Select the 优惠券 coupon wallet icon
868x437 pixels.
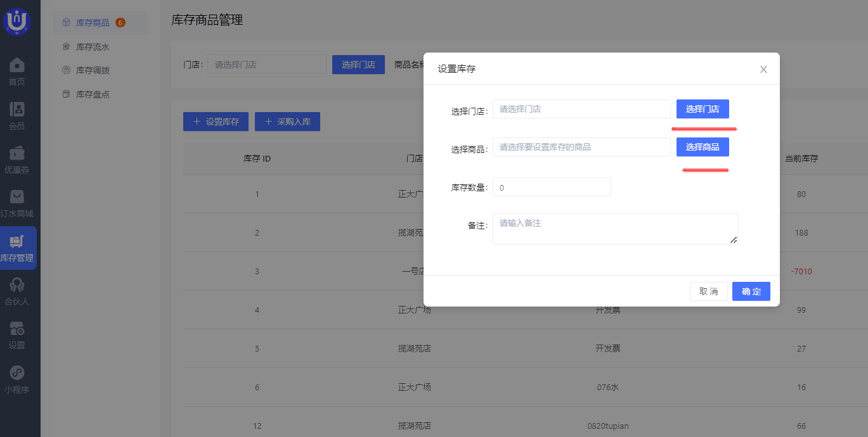click(18, 153)
